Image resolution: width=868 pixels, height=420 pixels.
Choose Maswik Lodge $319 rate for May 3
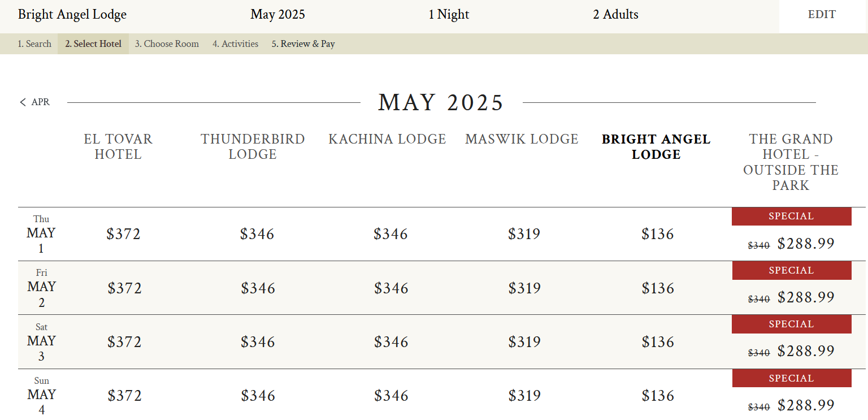click(524, 342)
